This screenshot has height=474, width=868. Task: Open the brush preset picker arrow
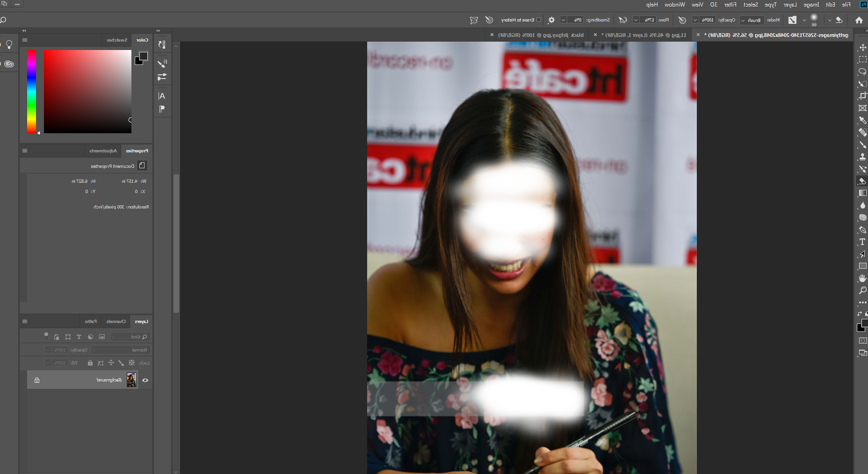[804, 20]
